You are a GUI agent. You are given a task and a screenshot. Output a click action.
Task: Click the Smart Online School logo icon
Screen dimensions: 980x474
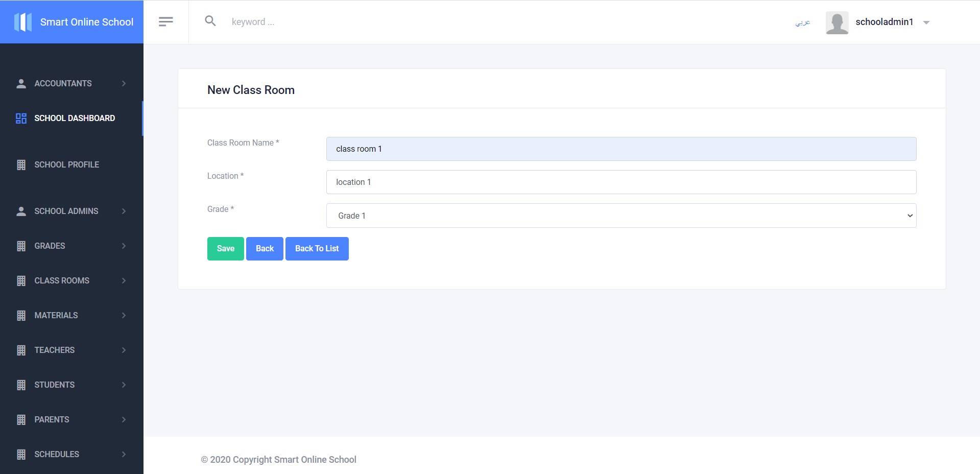[23, 22]
